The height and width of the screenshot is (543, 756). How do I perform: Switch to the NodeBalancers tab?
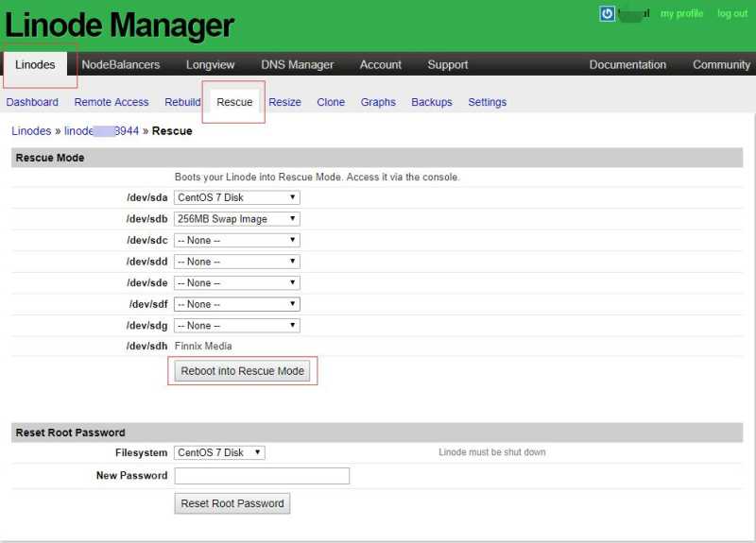121,64
